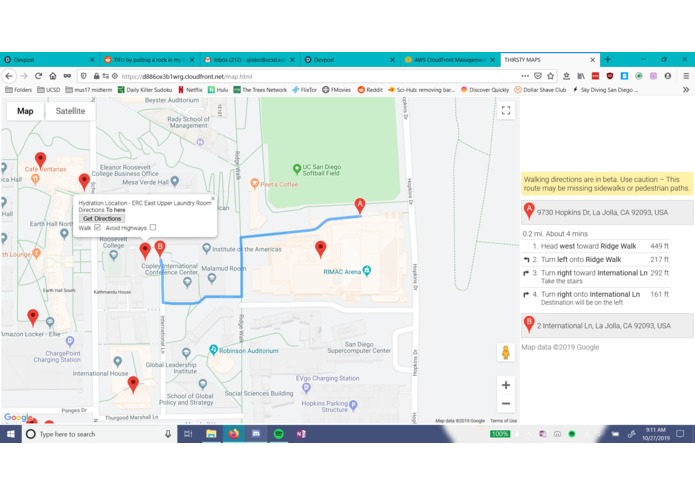Image resolution: width=695 pixels, height=494 pixels.
Task: Open the Windows Start menu
Action: coord(11,434)
